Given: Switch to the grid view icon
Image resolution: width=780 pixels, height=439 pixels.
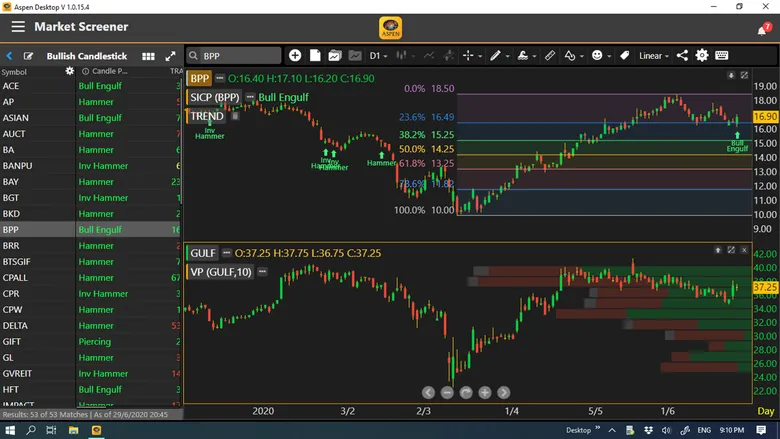Looking at the screenshot, I should (148, 56).
